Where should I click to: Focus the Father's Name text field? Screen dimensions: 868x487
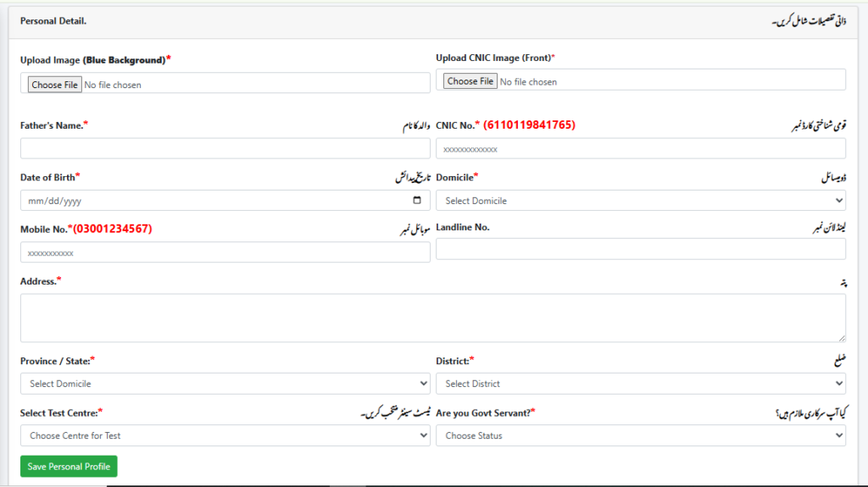click(x=225, y=148)
